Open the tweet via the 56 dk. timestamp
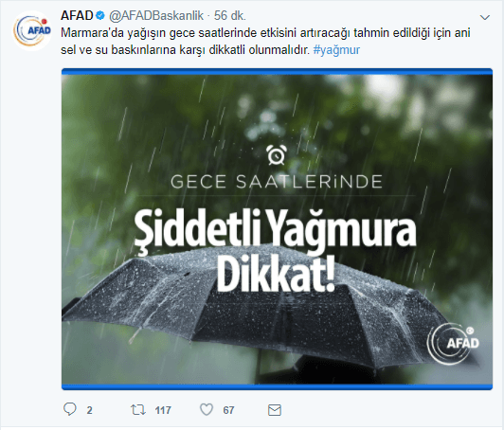This screenshot has width=504, height=430. click(x=230, y=16)
